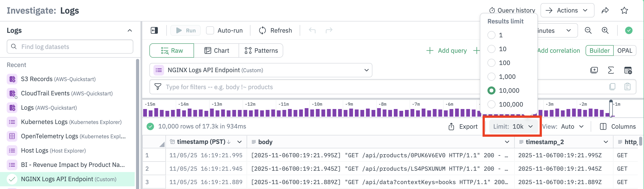Viewport: 644px width, 189px height.
Task: Collapse the left sidebar panel icon
Action: tap(154, 31)
